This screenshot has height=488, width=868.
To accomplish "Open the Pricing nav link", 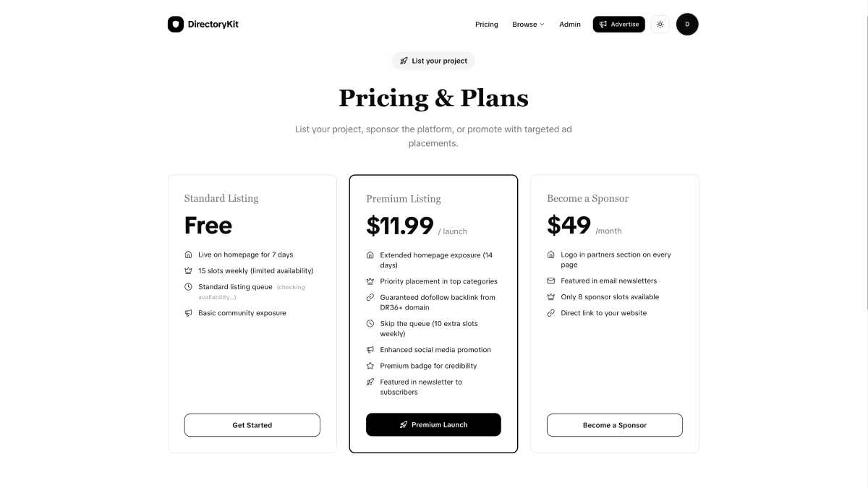I will pos(486,25).
